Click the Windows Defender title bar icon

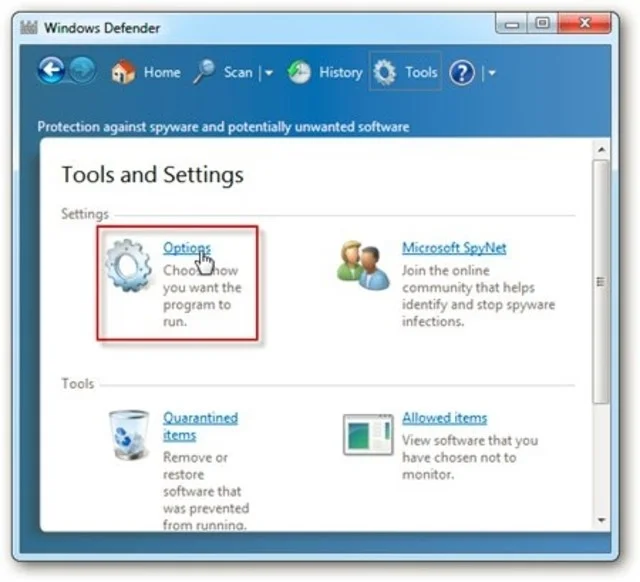coord(29,28)
